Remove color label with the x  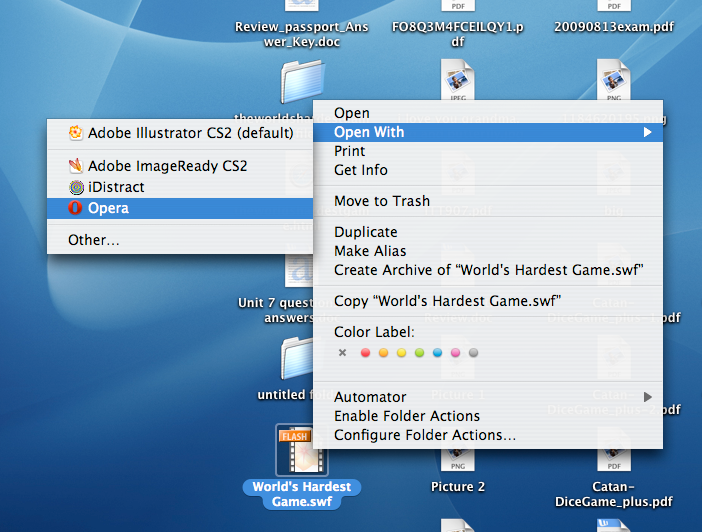pyautogui.click(x=342, y=353)
